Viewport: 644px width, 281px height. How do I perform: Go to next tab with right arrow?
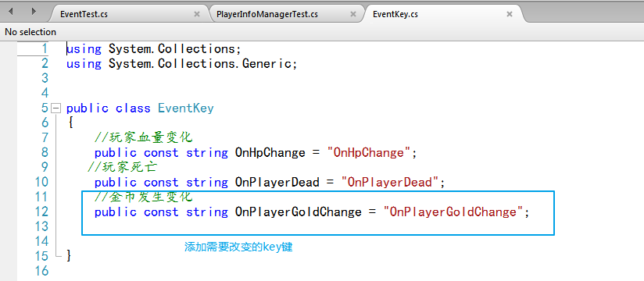[34, 12]
